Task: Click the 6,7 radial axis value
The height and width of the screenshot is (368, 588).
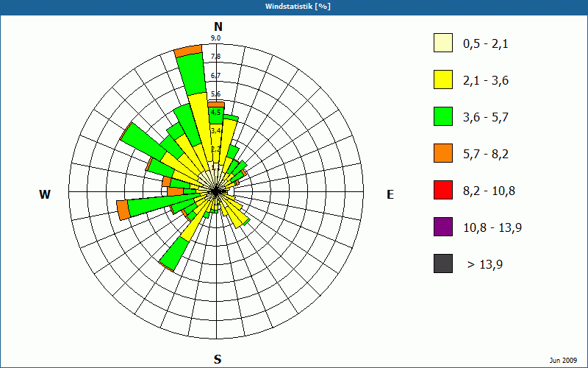Action: (x=215, y=76)
